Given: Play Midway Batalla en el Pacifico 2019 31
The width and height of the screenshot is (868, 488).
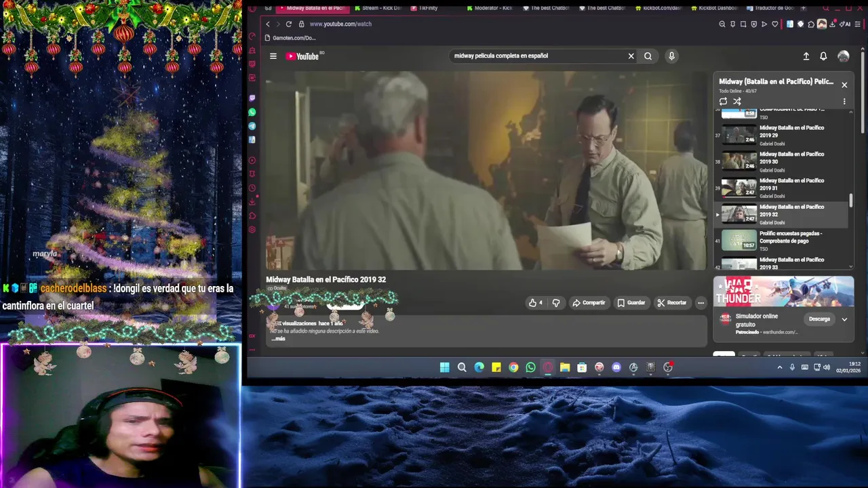Looking at the screenshot, I should pyautogui.click(x=782, y=188).
